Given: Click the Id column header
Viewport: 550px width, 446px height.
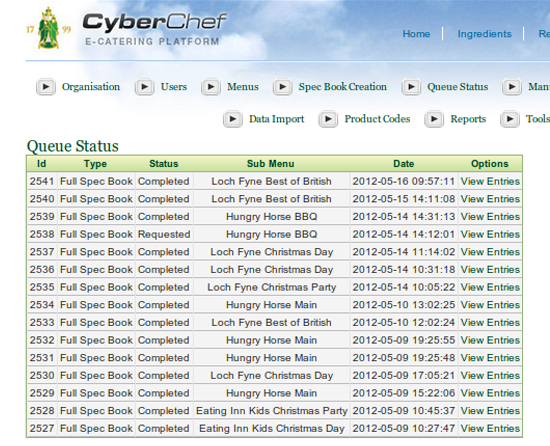Looking at the screenshot, I should (x=42, y=164).
